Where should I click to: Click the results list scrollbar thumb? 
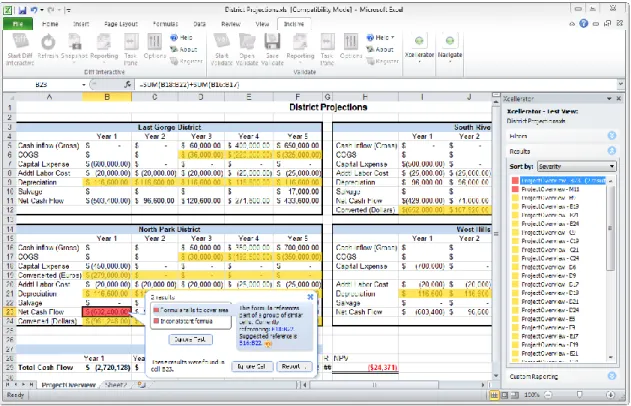(610, 228)
